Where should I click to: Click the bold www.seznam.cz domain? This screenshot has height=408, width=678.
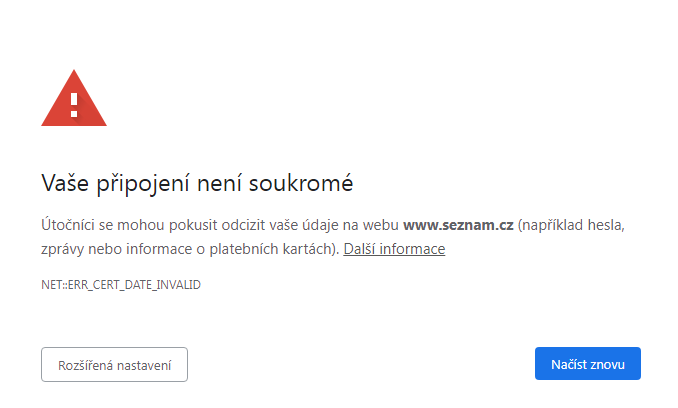[x=458, y=225]
